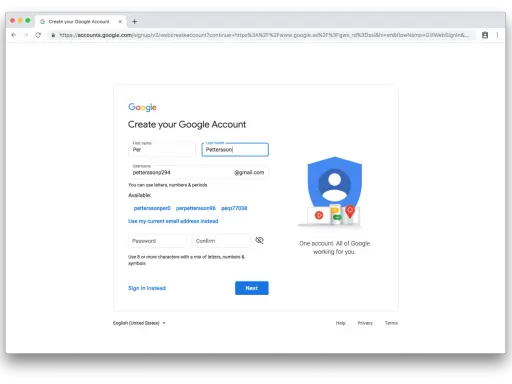Click the browser forward arrow
The width and height of the screenshot is (512, 384).
26,35
